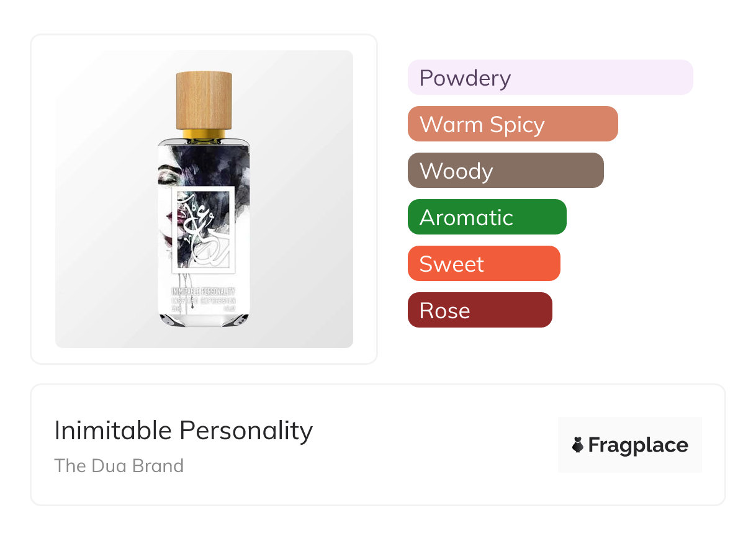Pick the green Aromatic accord bar
The height and width of the screenshot is (536, 756).
point(487,217)
